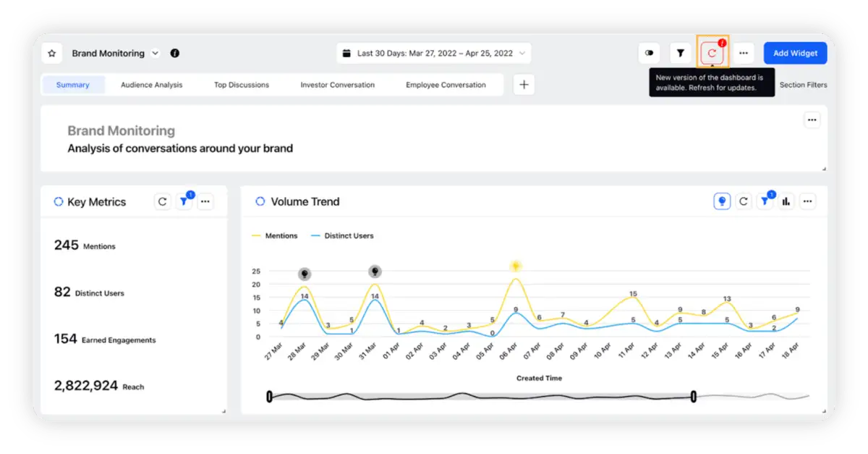Refresh the dashboard for the new version
The width and height of the screenshot is (868, 454).
point(711,52)
